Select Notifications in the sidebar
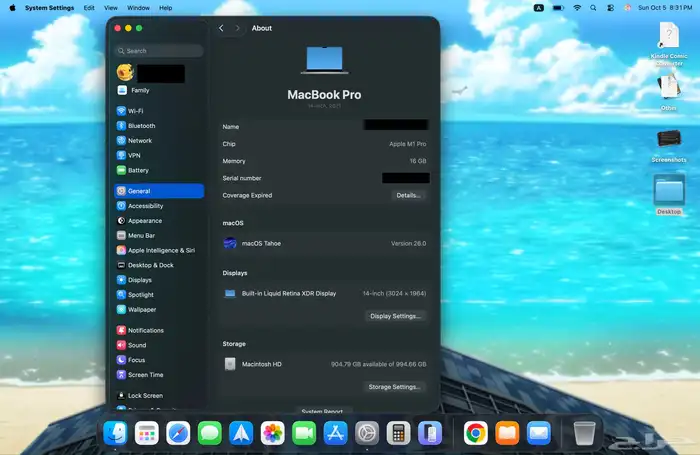The width and height of the screenshot is (700, 455). coord(145,330)
